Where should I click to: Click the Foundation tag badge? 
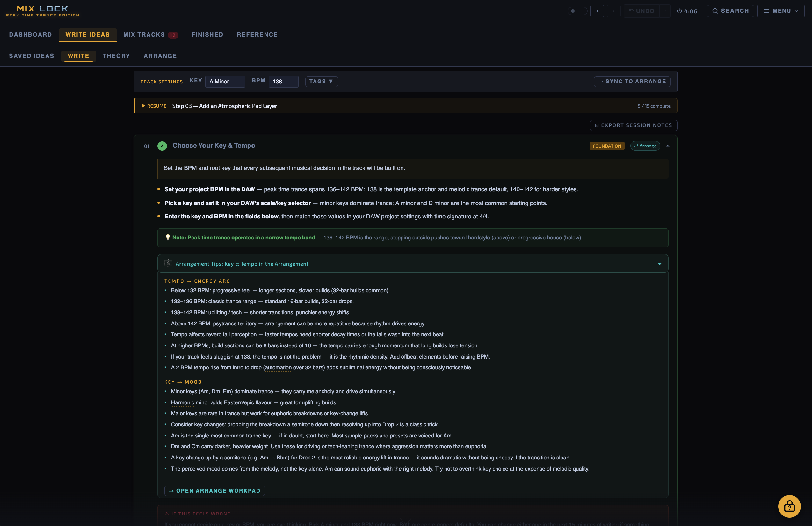607,146
